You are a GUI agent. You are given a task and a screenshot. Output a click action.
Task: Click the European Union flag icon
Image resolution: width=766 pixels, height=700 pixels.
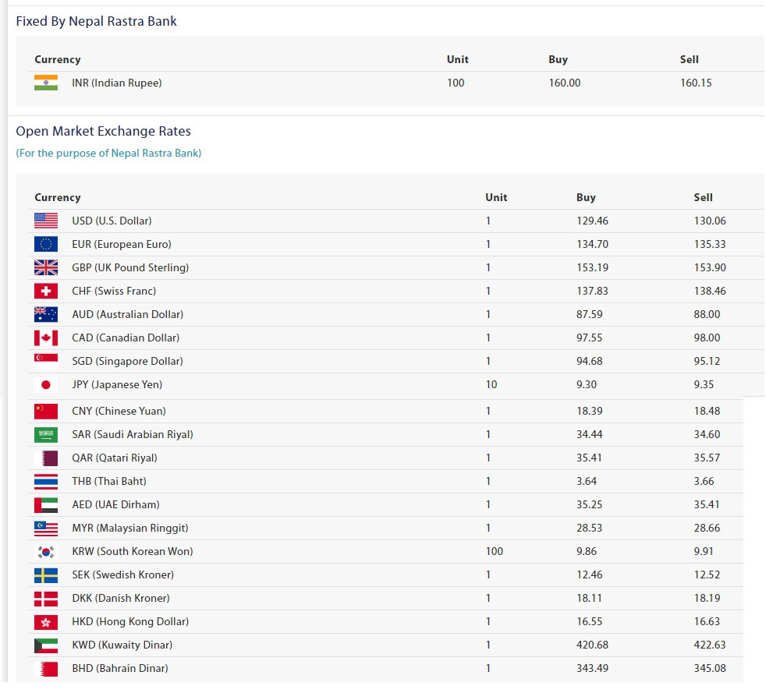tap(46, 245)
